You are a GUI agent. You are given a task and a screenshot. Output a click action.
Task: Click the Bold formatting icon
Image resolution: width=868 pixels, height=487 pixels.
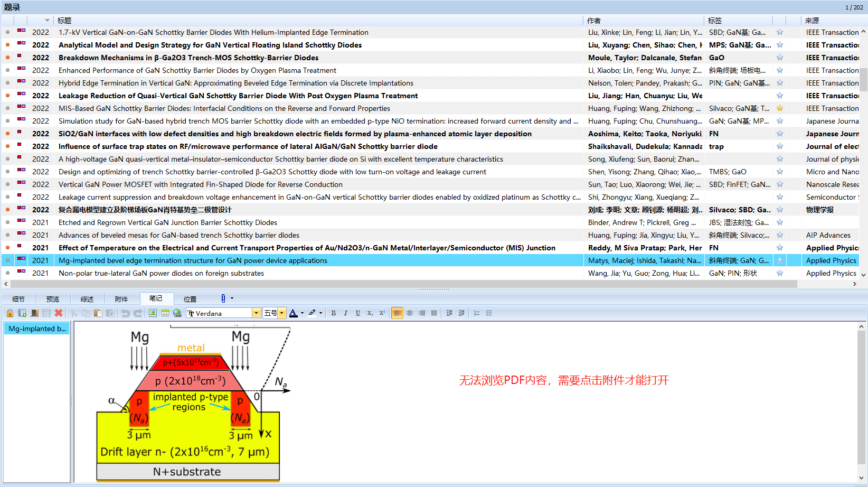pyautogui.click(x=334, y=313)
